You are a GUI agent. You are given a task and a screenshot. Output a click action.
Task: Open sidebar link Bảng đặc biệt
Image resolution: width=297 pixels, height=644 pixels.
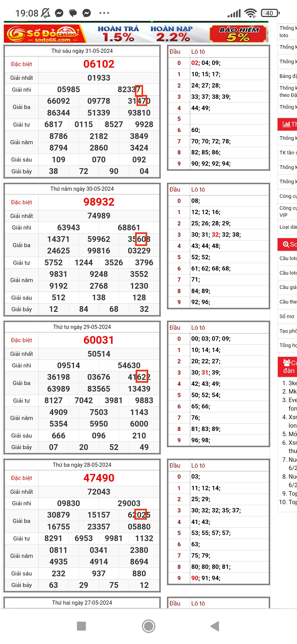coord(288,76)
